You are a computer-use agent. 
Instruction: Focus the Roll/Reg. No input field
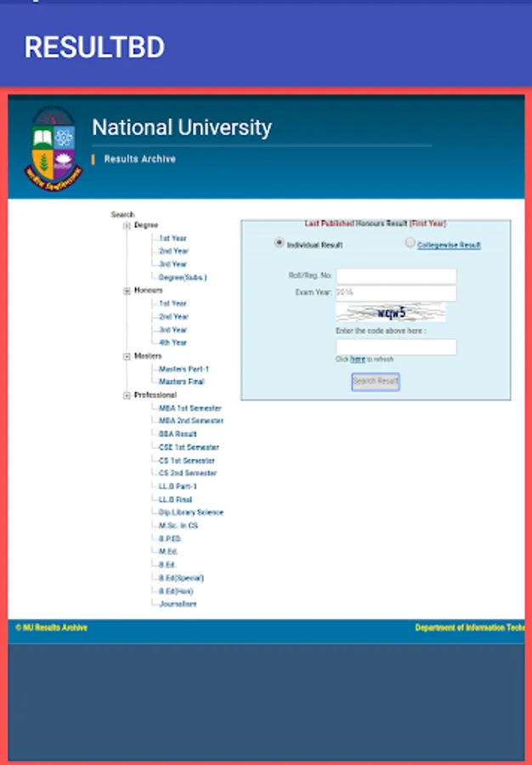pyautogui.click(x=396, y=276)
